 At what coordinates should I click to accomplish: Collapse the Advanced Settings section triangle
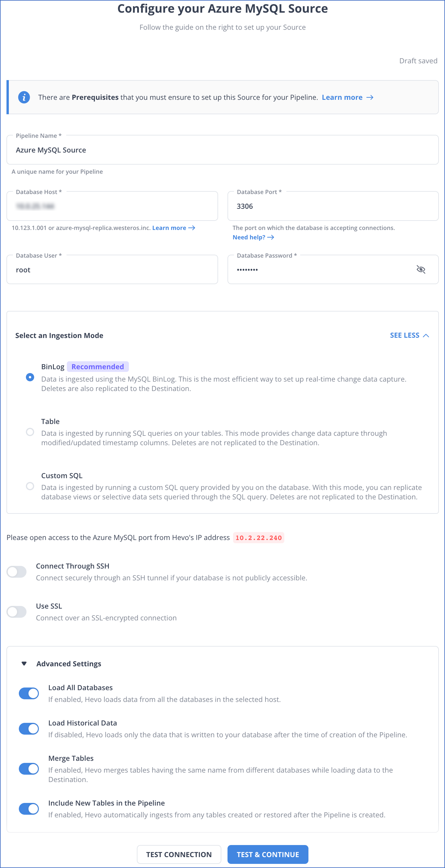pyautogui.click(x=24, y=664)
